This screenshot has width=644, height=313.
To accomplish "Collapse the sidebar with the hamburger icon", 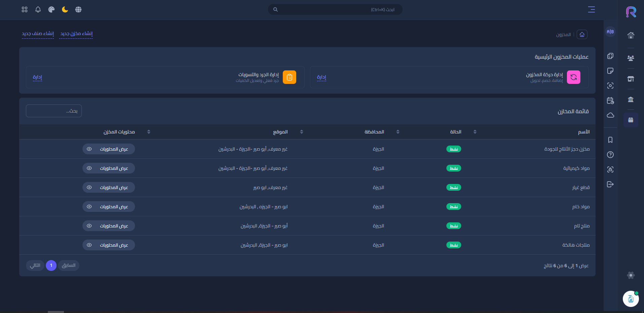I will [591, 9].
